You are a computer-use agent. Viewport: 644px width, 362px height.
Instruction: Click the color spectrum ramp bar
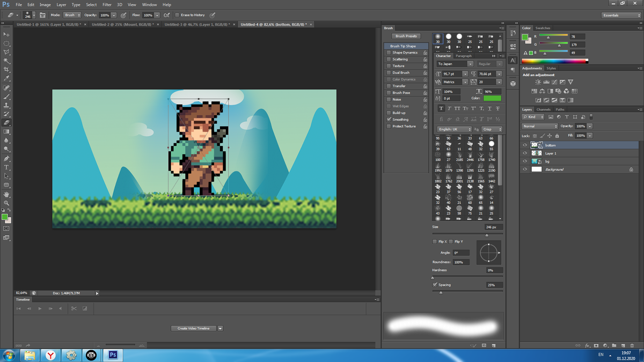click(555, 61)
